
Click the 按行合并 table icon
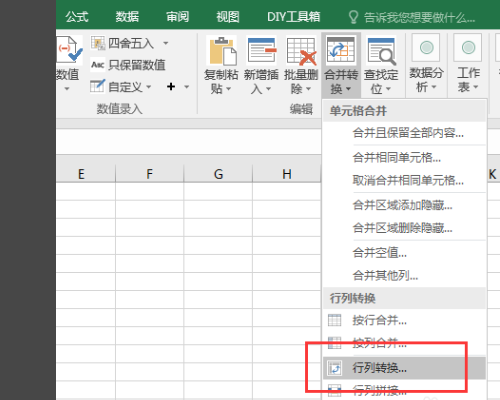(x=334, y=320)
